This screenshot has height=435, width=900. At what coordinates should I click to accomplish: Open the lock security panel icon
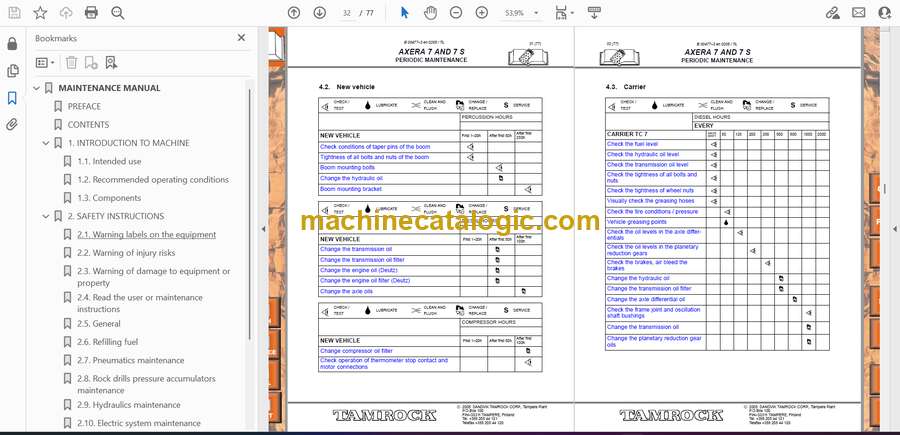[12, 44]
